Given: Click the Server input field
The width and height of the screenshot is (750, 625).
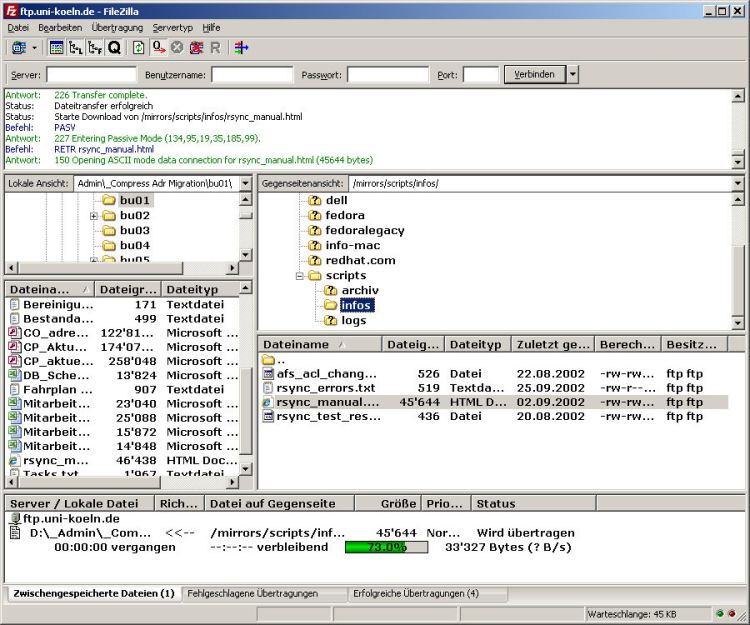Looking at the screenshot, I should tap(91, 75).
